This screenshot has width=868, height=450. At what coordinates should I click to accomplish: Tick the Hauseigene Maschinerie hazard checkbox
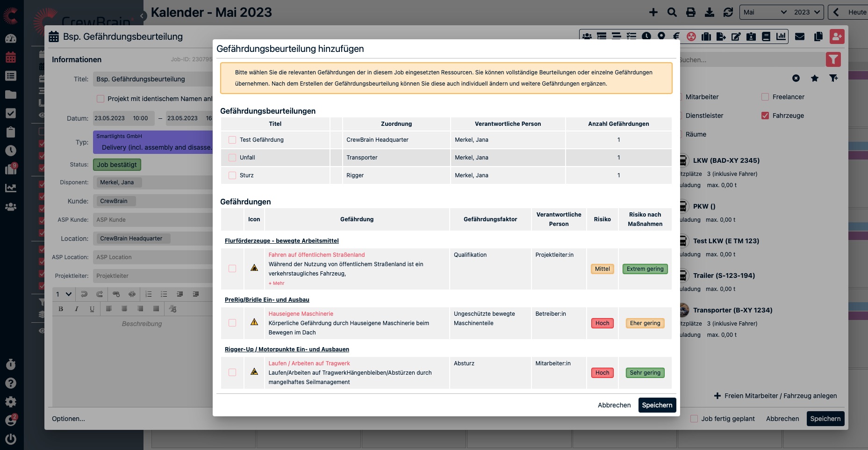pos(232,323)
